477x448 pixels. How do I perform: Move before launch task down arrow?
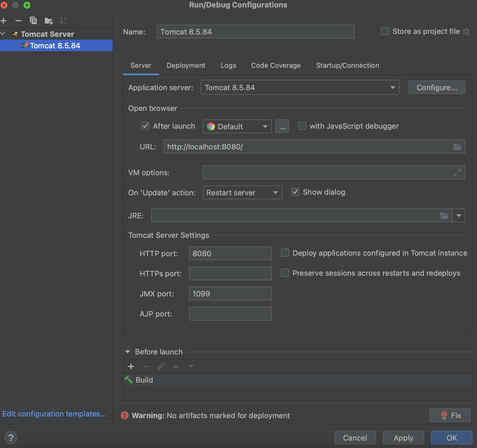point(191,366)
